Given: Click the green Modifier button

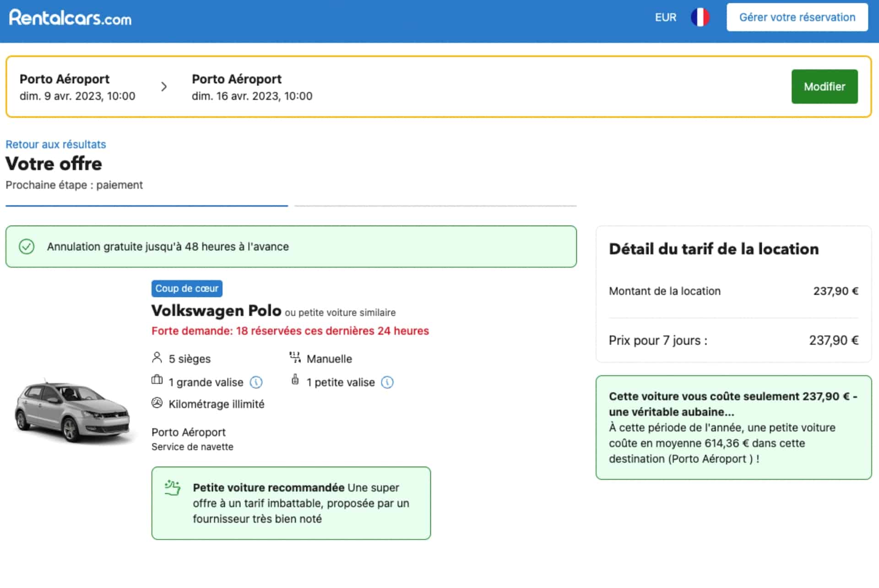Looking at the screenshot, I should tap(824, 86).
